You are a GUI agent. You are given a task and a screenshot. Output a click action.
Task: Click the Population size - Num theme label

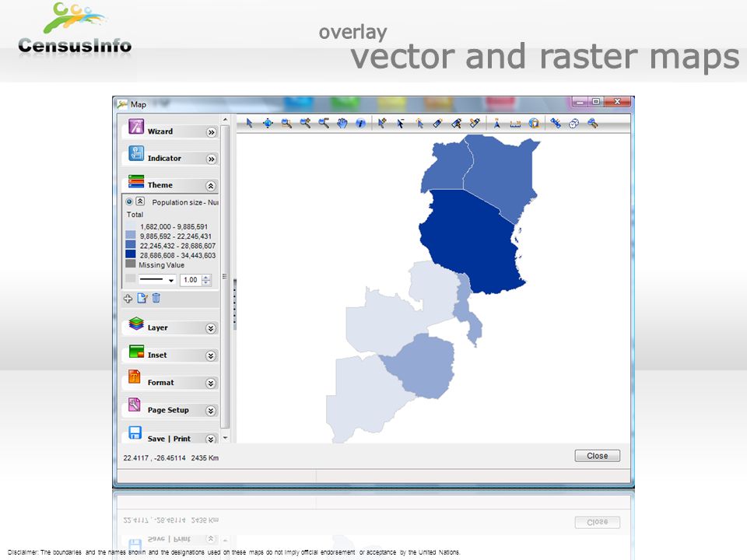185,202
